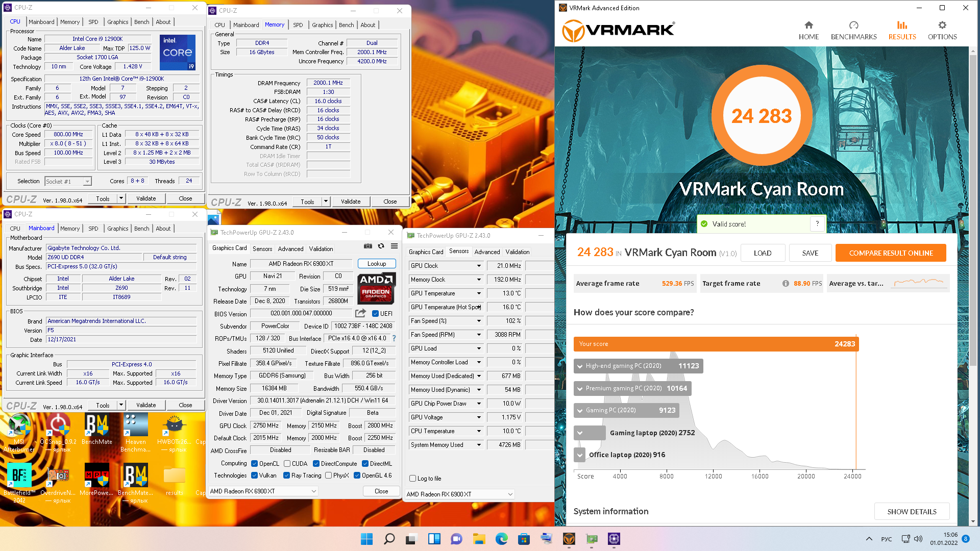Open MorePowerTool desktop shortcut

click(x=96, y=480)
